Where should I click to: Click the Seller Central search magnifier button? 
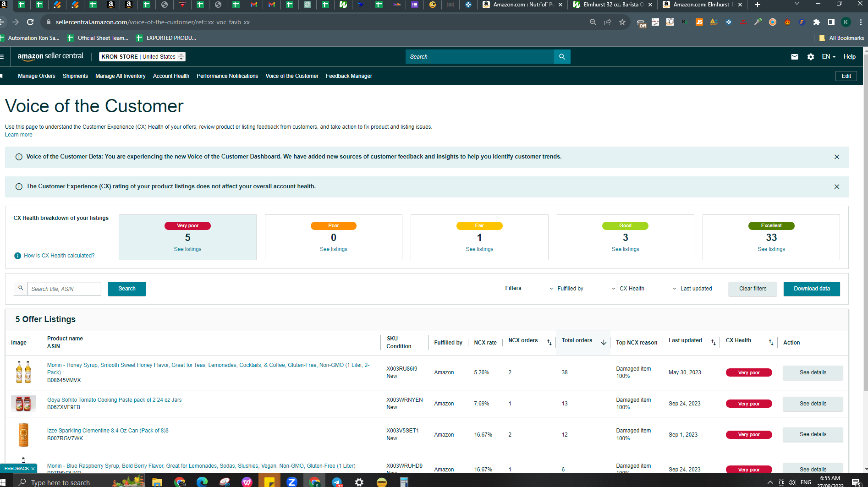562,57
